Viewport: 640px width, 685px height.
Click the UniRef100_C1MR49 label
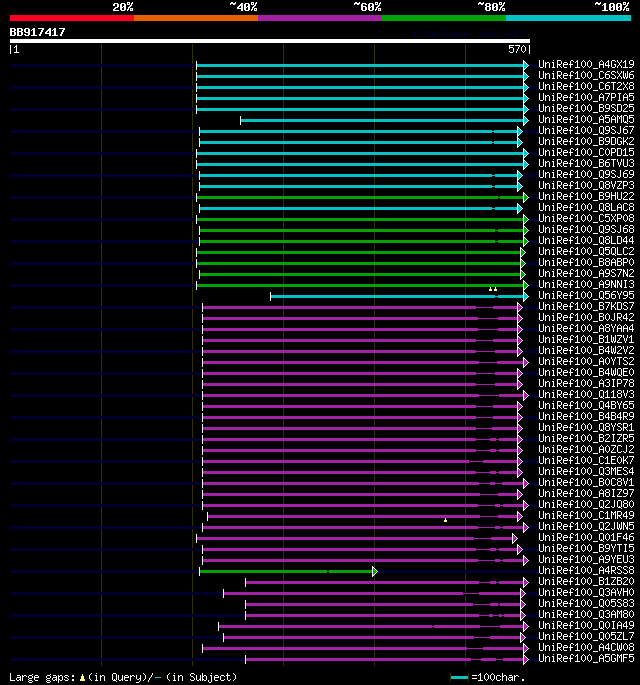586,515
